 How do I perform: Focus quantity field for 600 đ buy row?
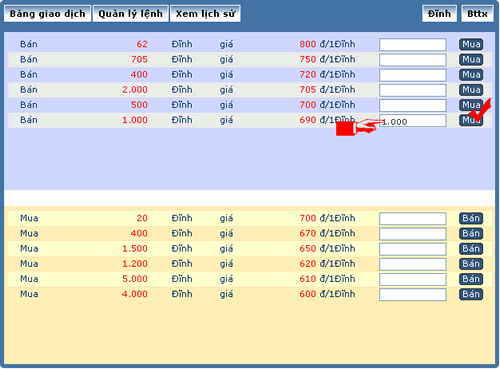[413, 295]
